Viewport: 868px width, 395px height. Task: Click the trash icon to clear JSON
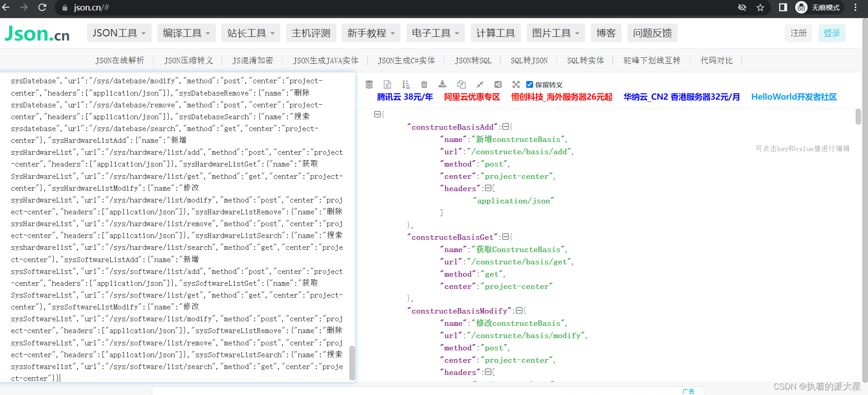pyautogui.click(x=424, y=84)
